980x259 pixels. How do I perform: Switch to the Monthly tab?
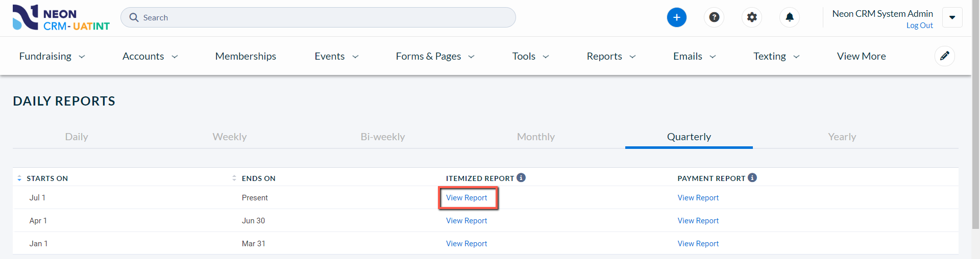(536, 137)
